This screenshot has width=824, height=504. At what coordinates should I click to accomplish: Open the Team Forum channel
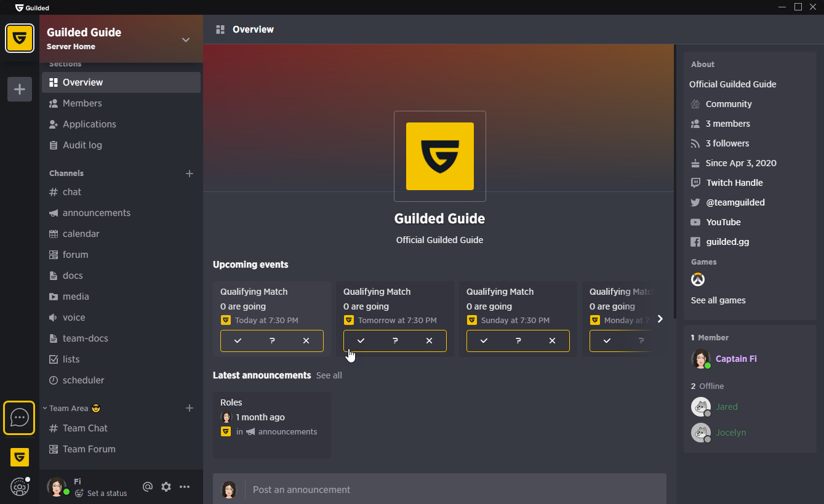[x=121, y=449]
